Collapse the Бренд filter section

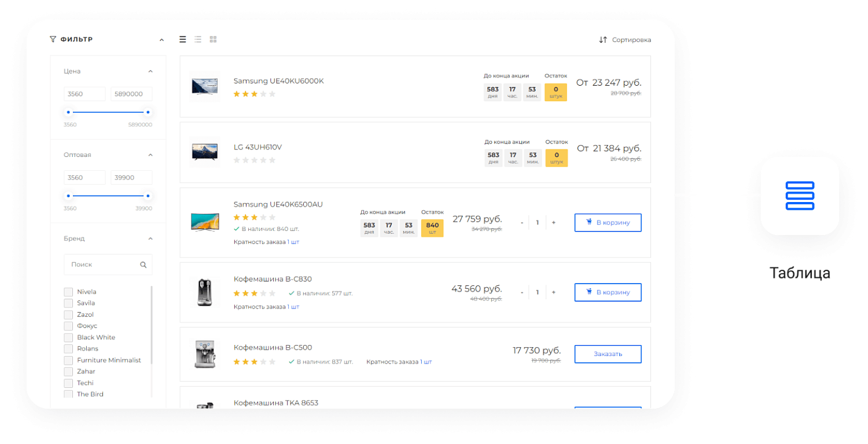[x=150, y=238]
